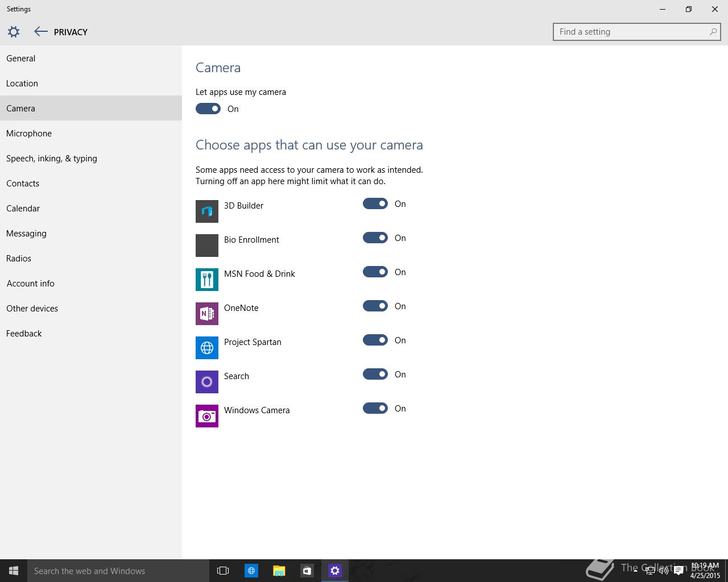Screen dimensions: 728x582
Task: Toggle camera access for 3D Builder
Action: 375,203
